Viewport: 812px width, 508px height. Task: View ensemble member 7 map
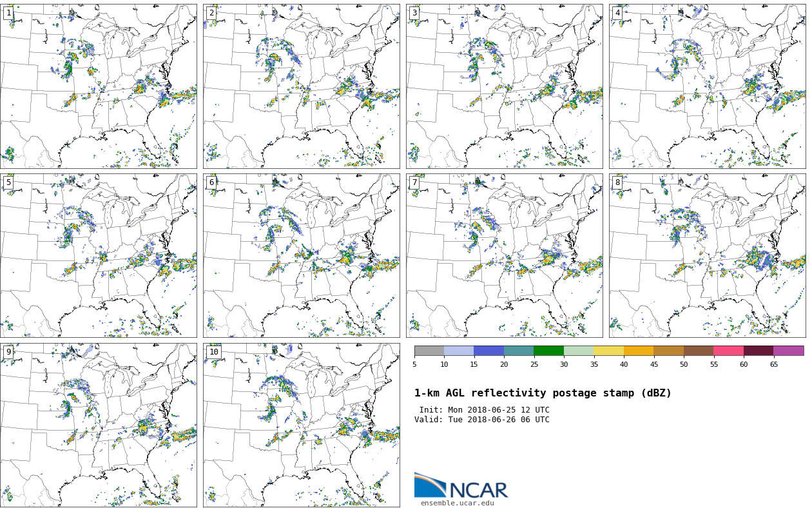tap(505, 255)
